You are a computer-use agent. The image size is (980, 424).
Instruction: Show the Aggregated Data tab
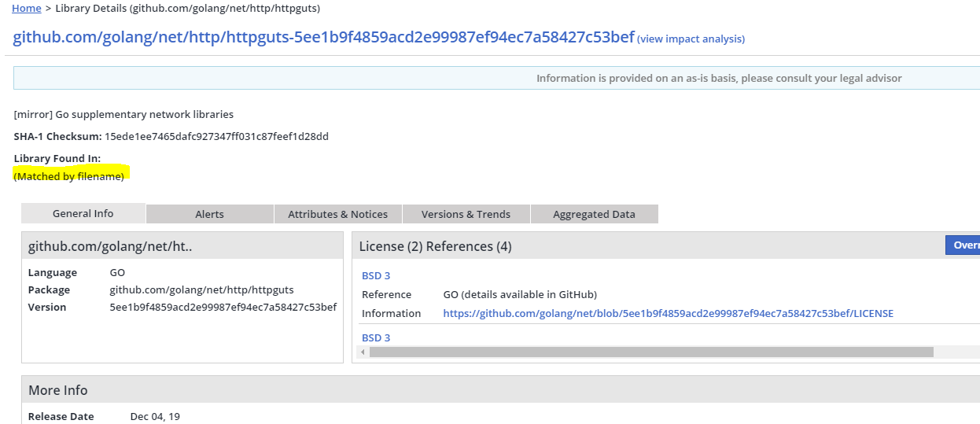(594, 214)
